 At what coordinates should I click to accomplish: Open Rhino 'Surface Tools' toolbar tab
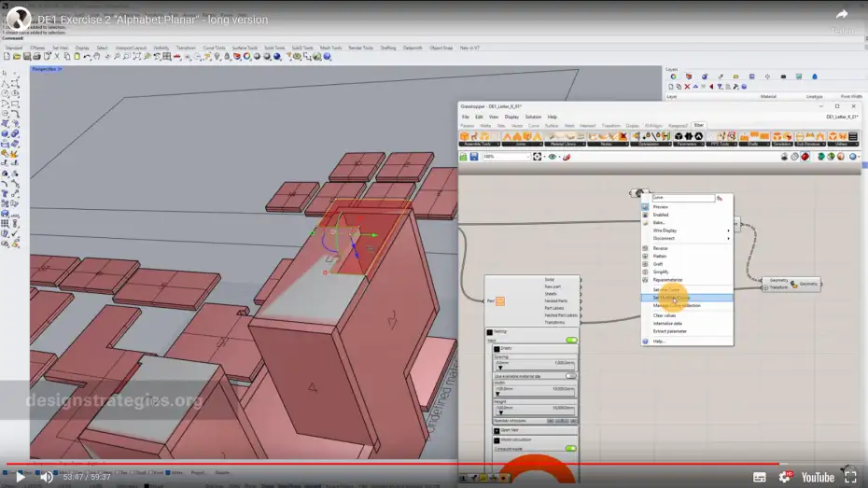(245, 49)
